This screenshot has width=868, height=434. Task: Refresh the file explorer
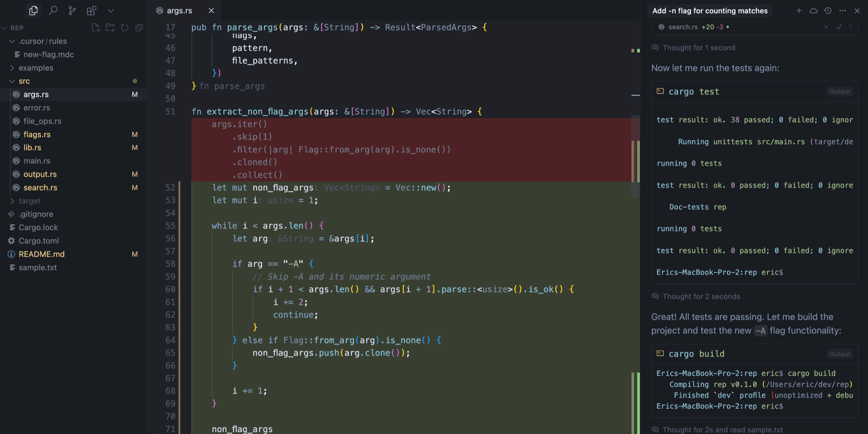124,28
